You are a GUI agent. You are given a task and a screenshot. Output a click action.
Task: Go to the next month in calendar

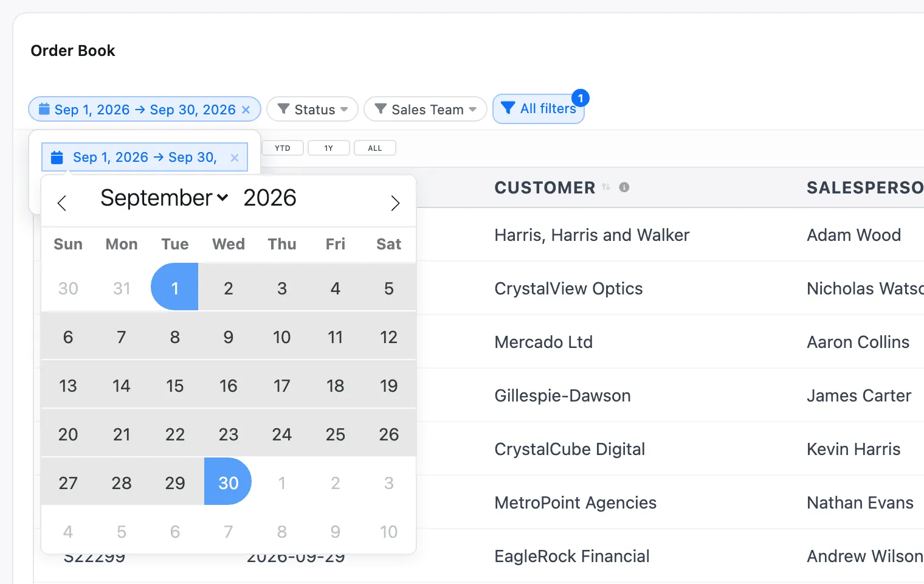(395, 203)
